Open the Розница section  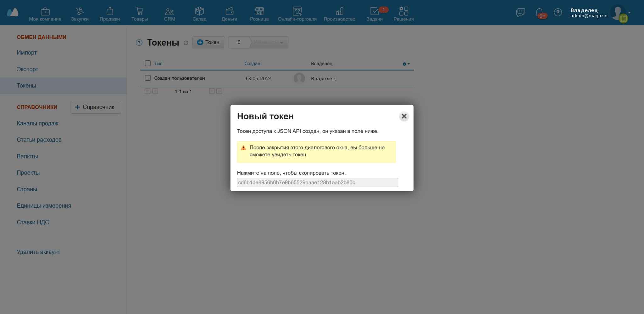(259, 14)
